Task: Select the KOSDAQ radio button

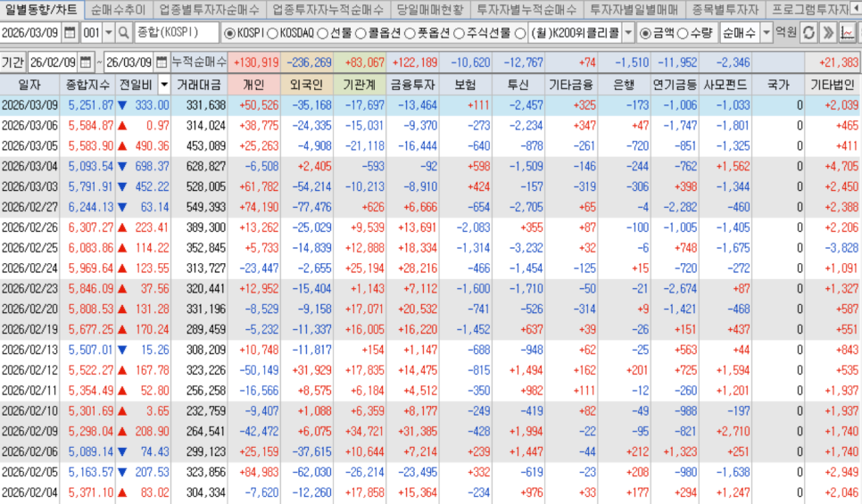Action: pyautogui.click(x=273, y=34)
